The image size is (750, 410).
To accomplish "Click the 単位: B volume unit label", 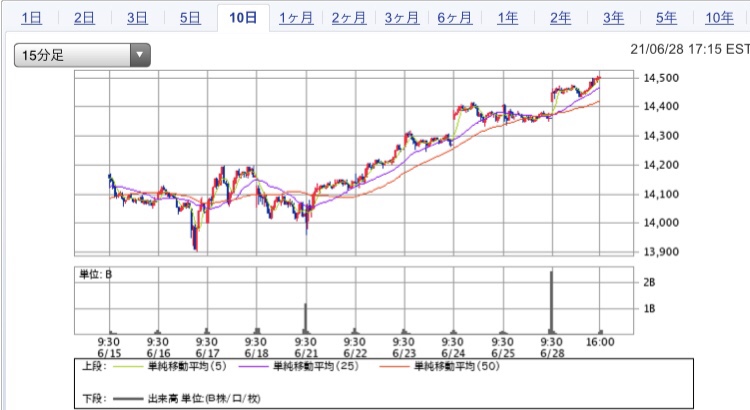I will (x=96, y=275).
